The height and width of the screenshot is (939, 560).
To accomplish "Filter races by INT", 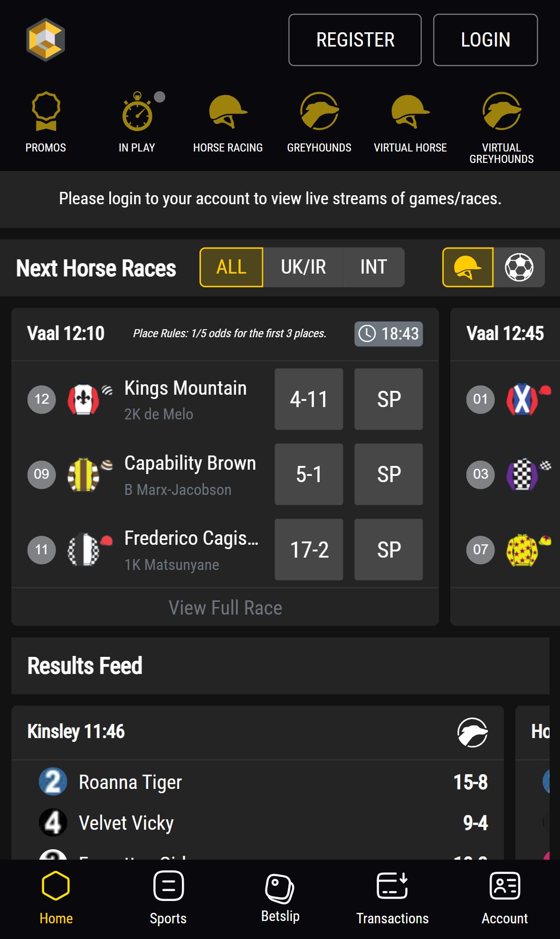I will coord(374,267).
